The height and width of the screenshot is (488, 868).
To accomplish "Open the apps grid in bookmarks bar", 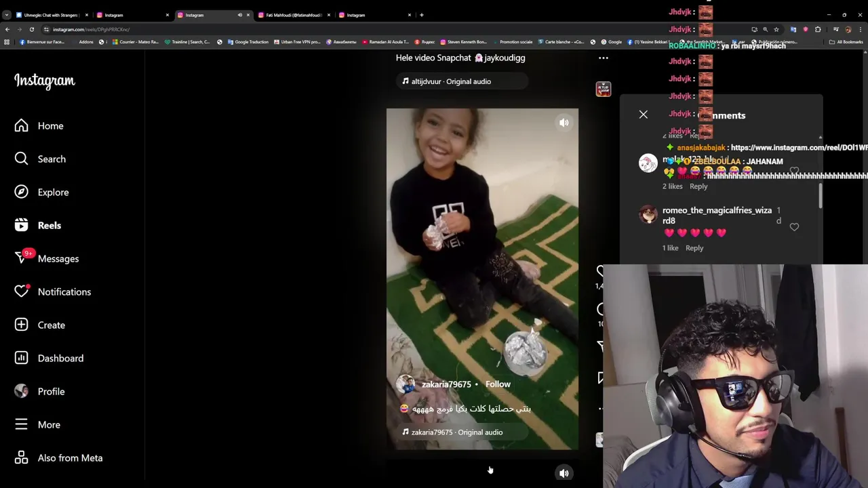I will click(7, 42).
